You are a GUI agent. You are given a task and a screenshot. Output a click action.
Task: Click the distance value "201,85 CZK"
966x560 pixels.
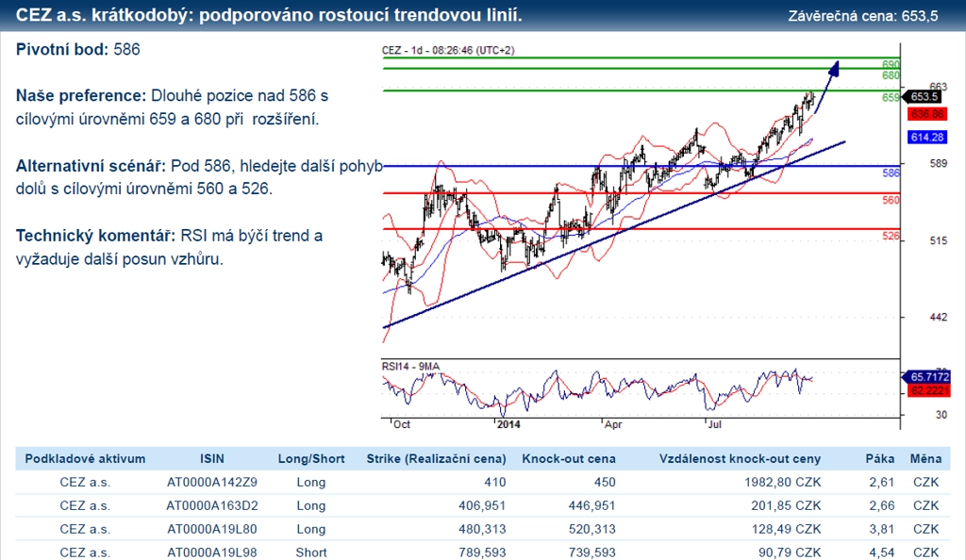click(786, 505)
